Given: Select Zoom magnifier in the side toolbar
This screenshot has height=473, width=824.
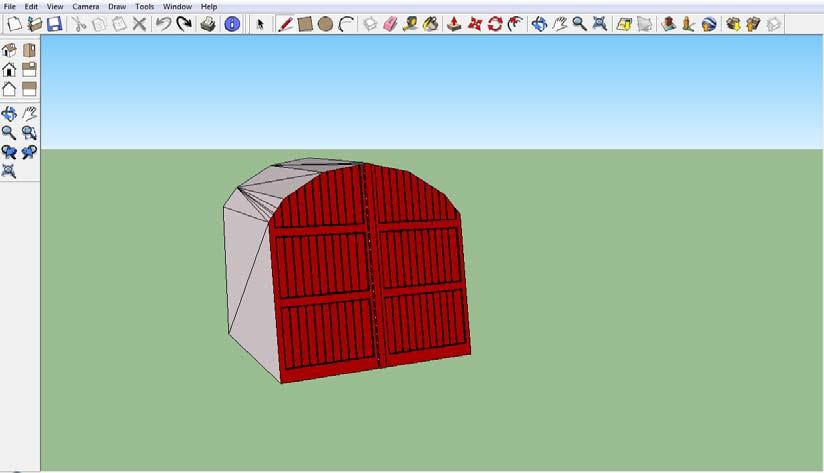Looking at the screenshot, I should click(x=9, y=132).
